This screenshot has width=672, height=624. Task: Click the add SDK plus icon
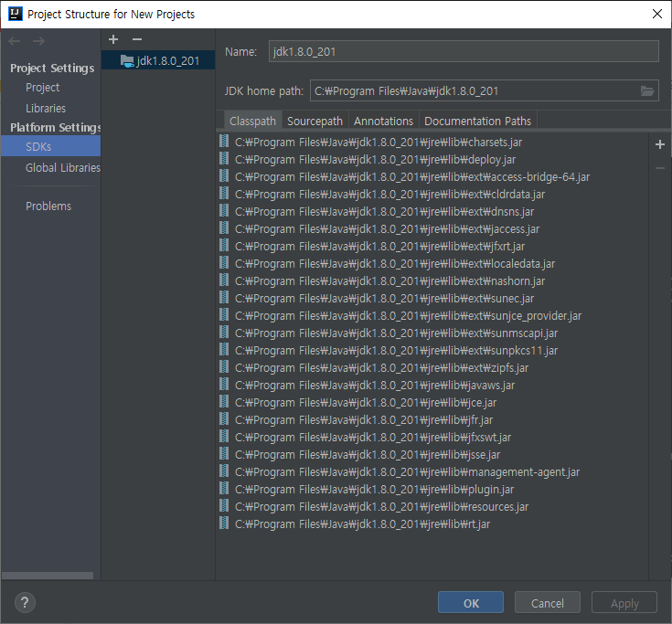pos(113,39)
